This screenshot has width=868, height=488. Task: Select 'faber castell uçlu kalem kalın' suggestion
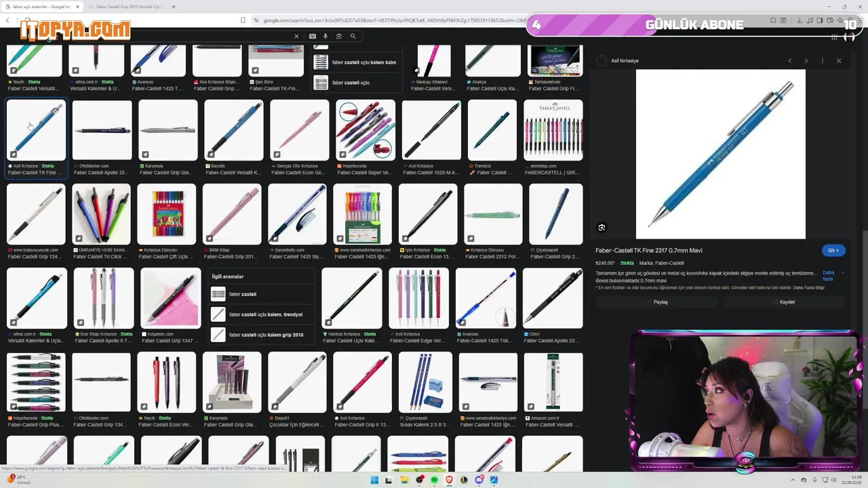click(356, 62)
